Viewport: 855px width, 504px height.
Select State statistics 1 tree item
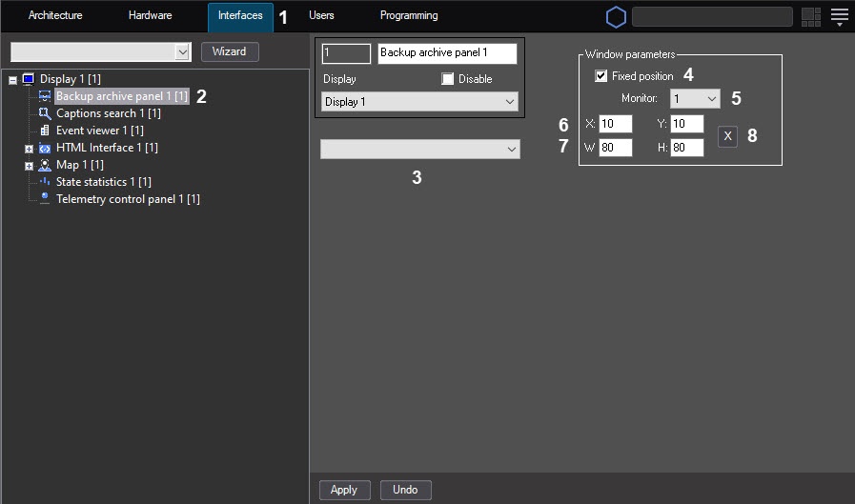[x=104, y=182]
